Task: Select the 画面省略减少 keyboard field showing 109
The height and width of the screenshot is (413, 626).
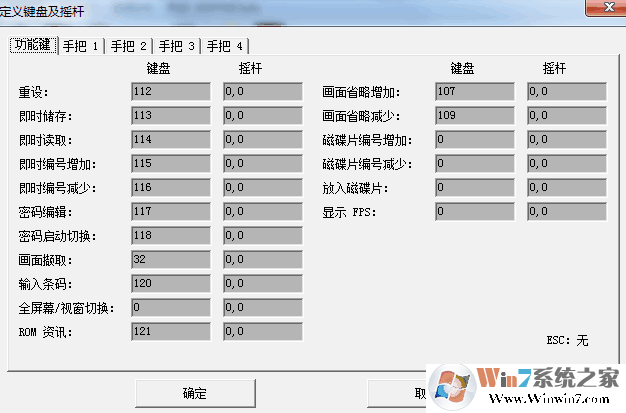Action: pyautogui.click(x=475, y=116)
